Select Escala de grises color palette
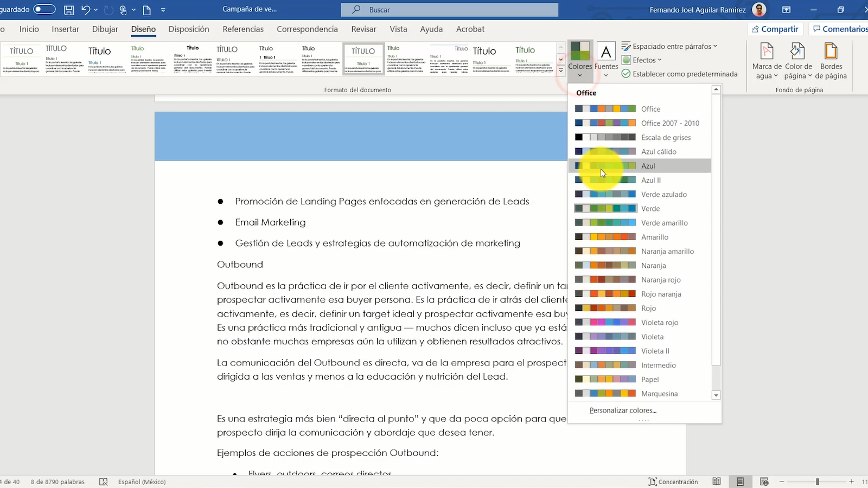Viewport: 868px width, 488px height. click(640, 137)
